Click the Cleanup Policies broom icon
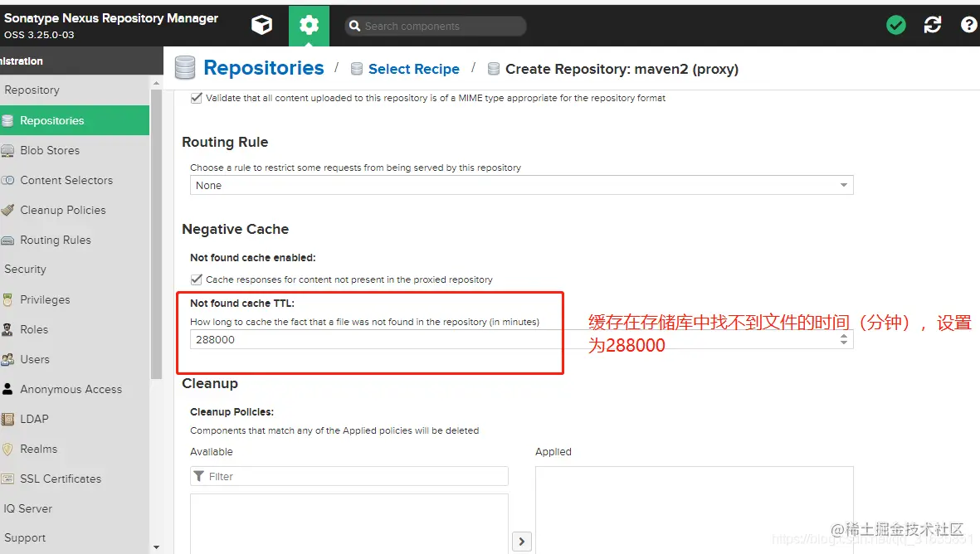This screenshot has width=980, height=554. [7, 211]
